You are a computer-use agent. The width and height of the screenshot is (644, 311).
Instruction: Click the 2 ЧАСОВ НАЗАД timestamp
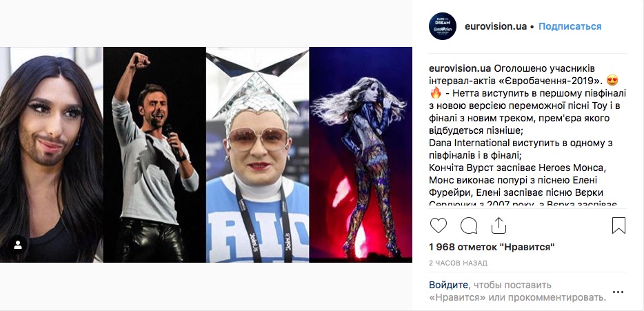tap(458, 263)
